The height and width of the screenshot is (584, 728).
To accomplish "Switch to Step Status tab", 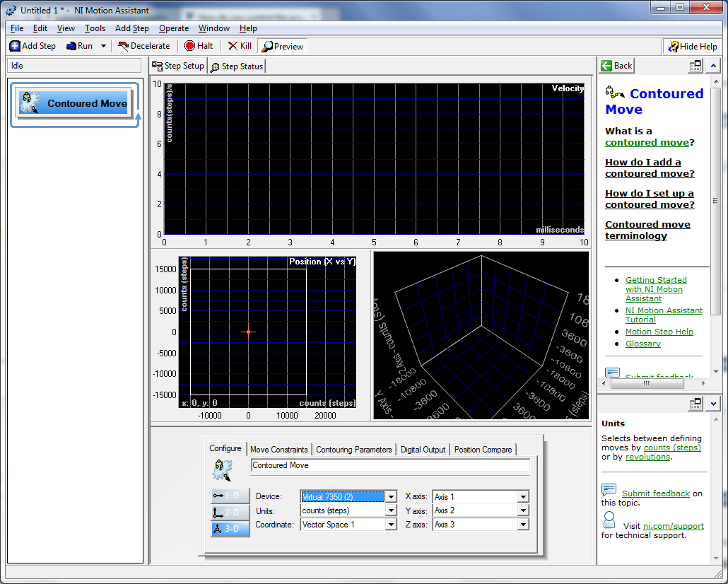I will pyautogui.click(x=237, y=66).
